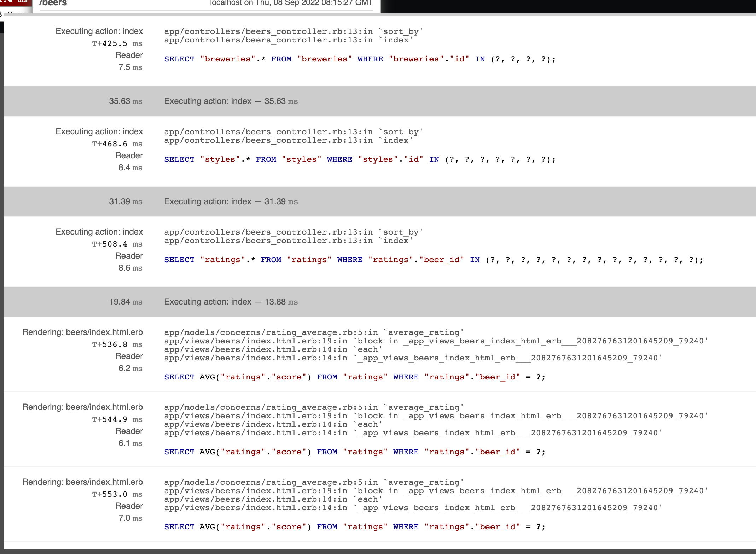Click the 8.6 ms Reader duration
Screen dimensions: 756x554
click(x=130, y=268)
